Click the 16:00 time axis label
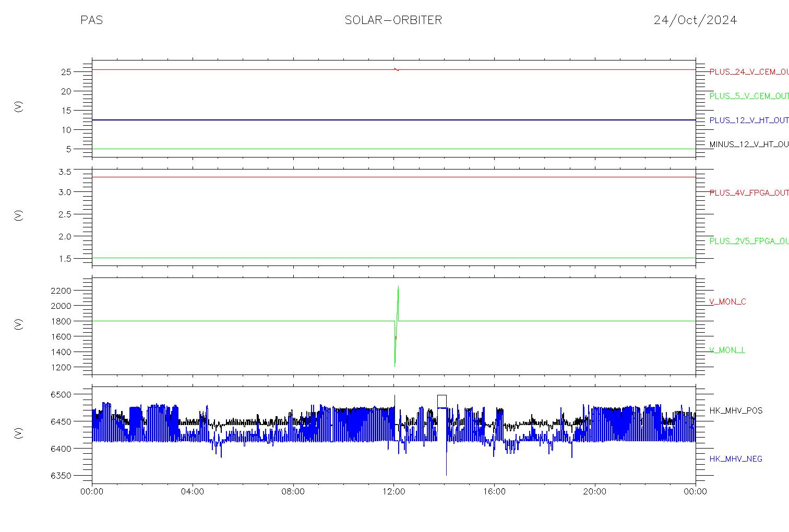789x532 pixels. coord(494,492)
